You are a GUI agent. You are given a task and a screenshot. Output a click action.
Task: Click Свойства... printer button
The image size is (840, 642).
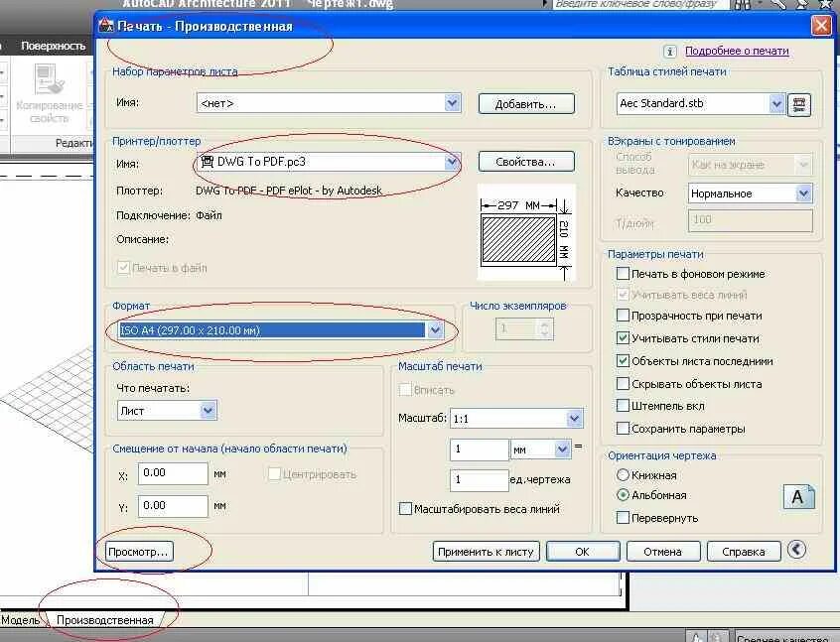coord(526,162)
